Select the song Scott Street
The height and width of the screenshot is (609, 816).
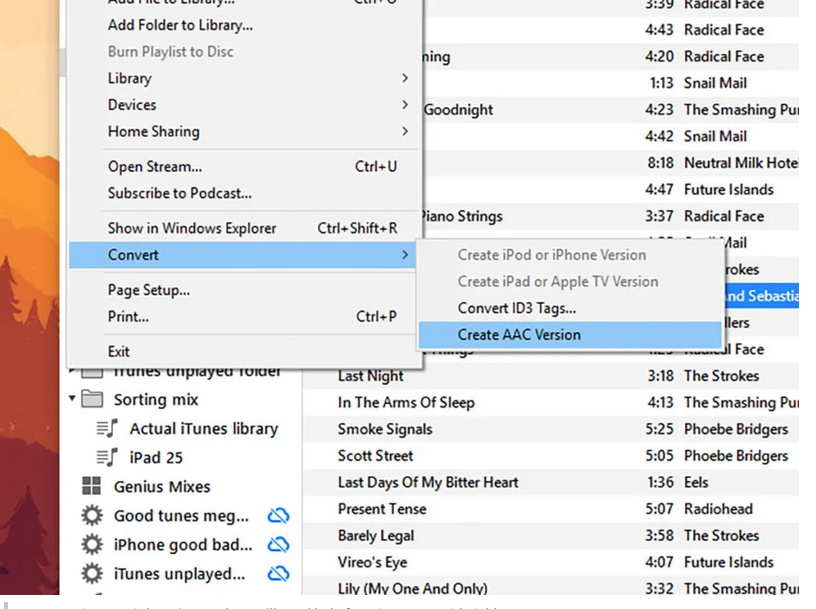(x=375, y=455)
